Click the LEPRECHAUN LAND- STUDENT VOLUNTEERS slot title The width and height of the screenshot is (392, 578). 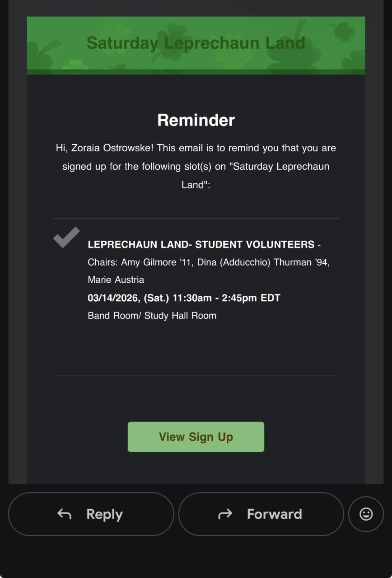(201, 244)
